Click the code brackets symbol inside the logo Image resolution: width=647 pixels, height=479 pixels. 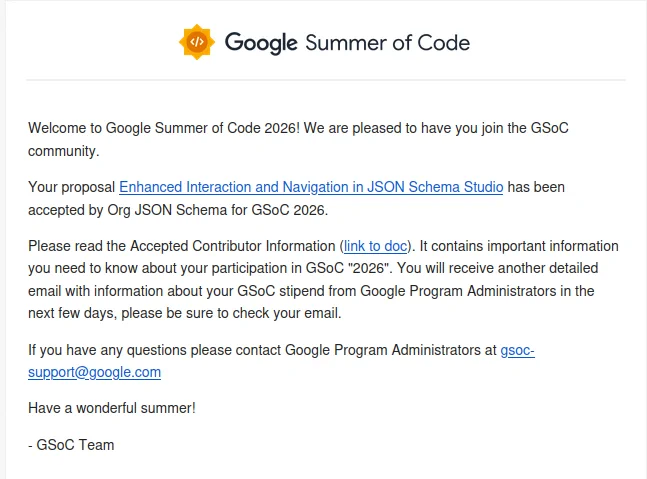tap(197, 42)
